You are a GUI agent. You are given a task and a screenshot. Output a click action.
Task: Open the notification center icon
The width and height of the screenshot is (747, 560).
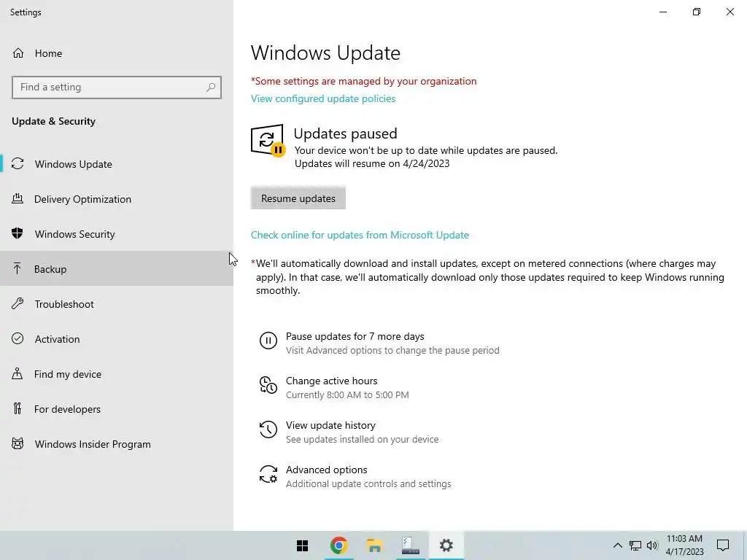(x=723, y=545)
